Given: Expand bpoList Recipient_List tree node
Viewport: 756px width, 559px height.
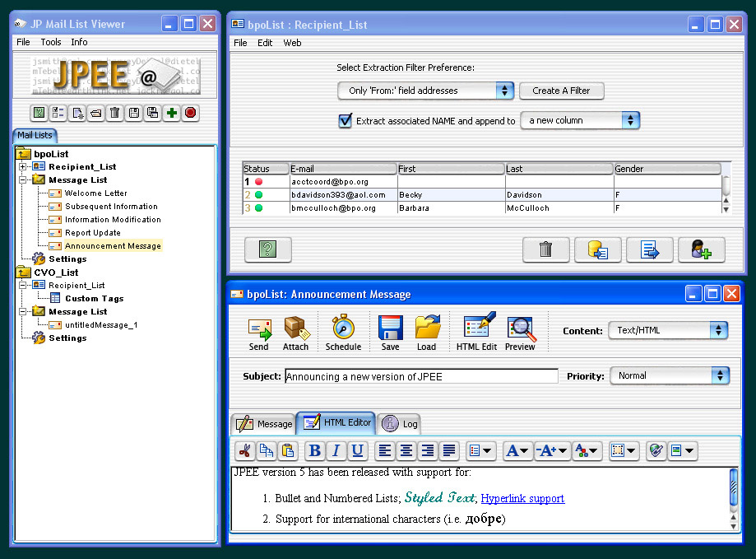Looking at the screenshot, I should click(x=22, y=167).
